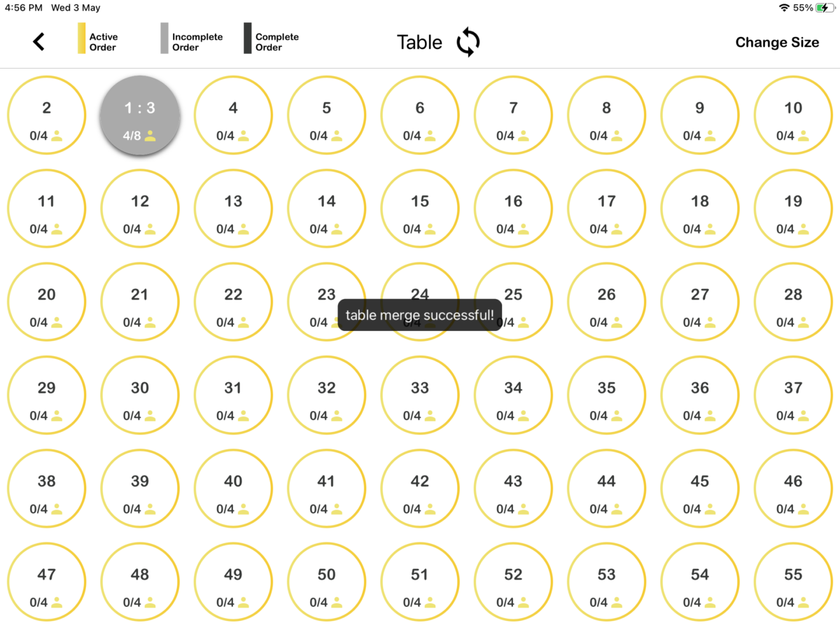This screenshot has height=630, width=840.
Task: Select the merged table 1:3 to toggle selection
Action: (139, 115)
